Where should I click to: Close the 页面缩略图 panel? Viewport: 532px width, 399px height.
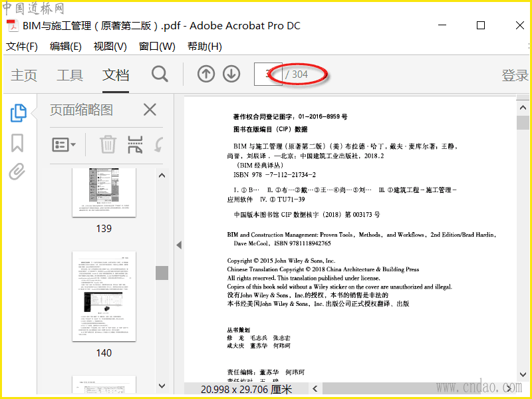point(150,110)
